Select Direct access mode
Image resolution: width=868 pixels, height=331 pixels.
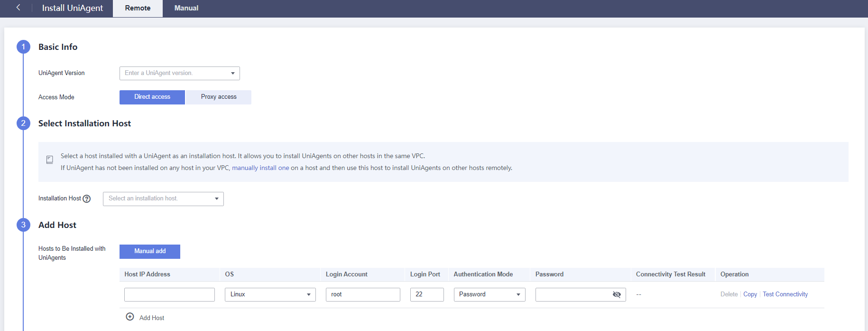tap(152, 97)
